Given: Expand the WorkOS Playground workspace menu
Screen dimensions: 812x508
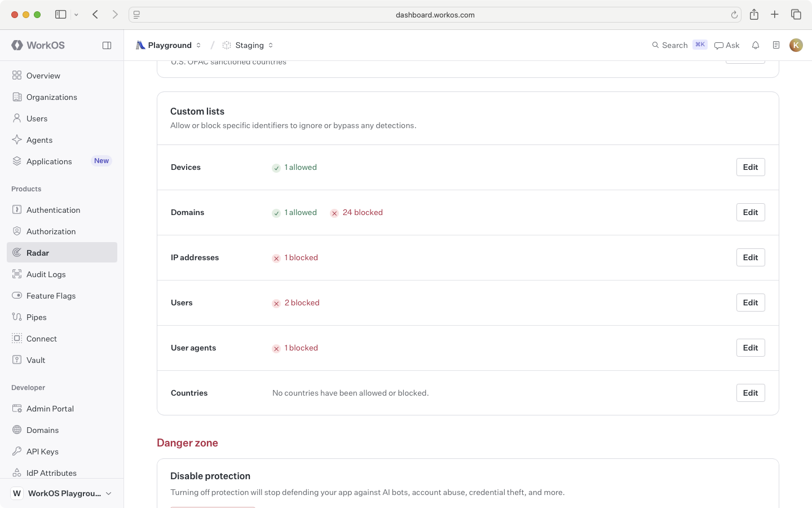Looking at the screenshot, I should [62, 493].
